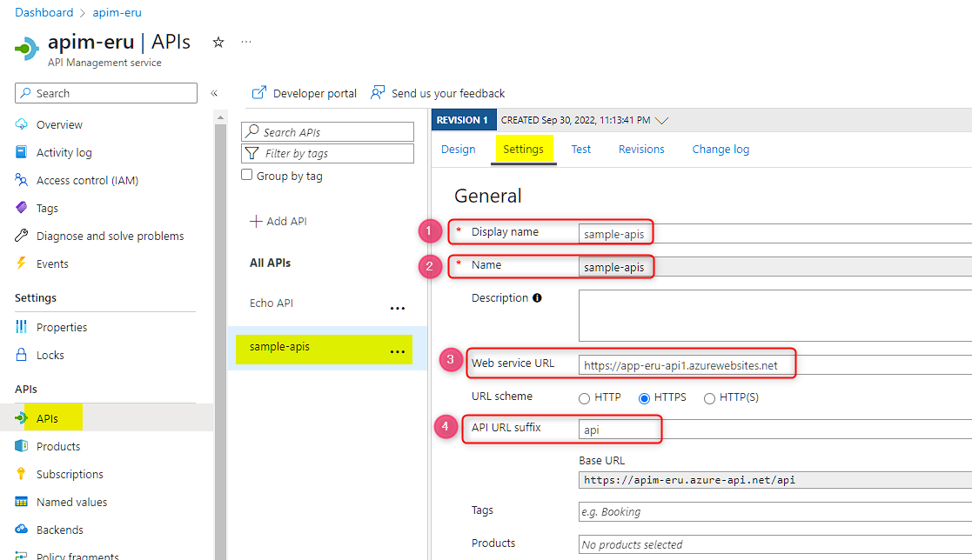
Task: Click the Products icon
Action: point(22,446)
